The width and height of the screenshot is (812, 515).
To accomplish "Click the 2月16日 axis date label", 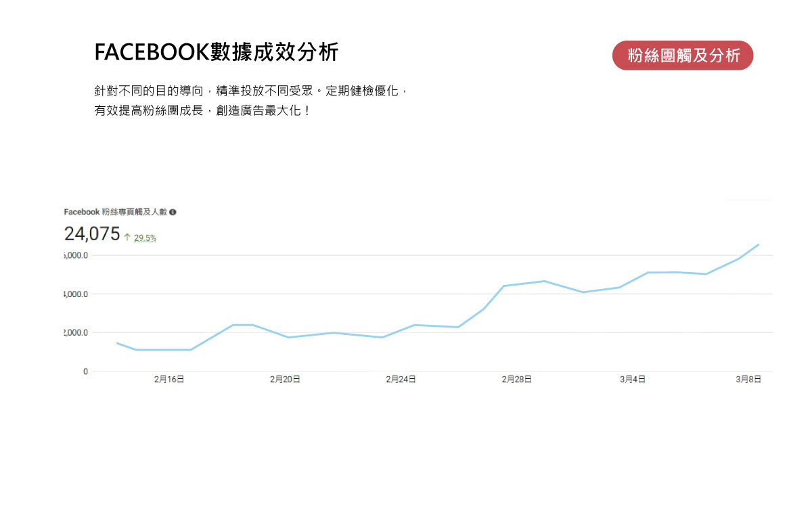I will pos(169,380).
